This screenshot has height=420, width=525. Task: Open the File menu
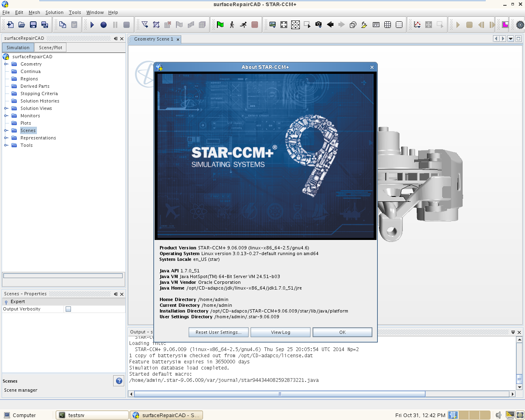pyautogui.click(x=6, y=12)
